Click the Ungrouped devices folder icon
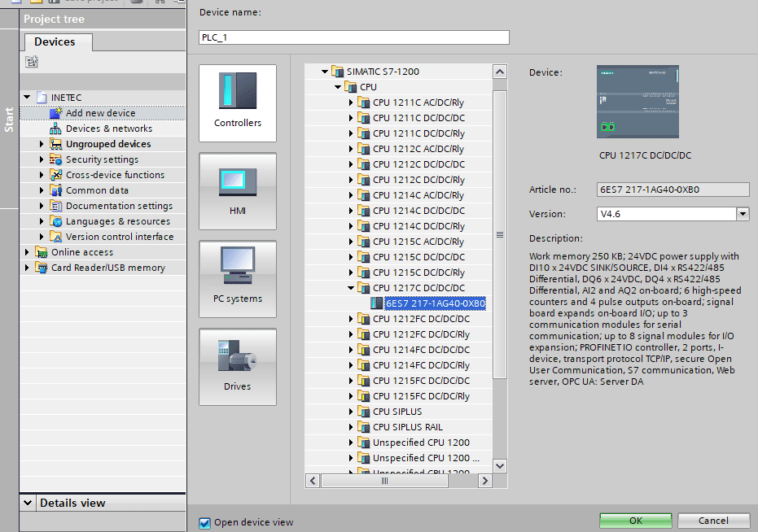The image size is (758, 532). pyautogui.click(x=56, y=144)
